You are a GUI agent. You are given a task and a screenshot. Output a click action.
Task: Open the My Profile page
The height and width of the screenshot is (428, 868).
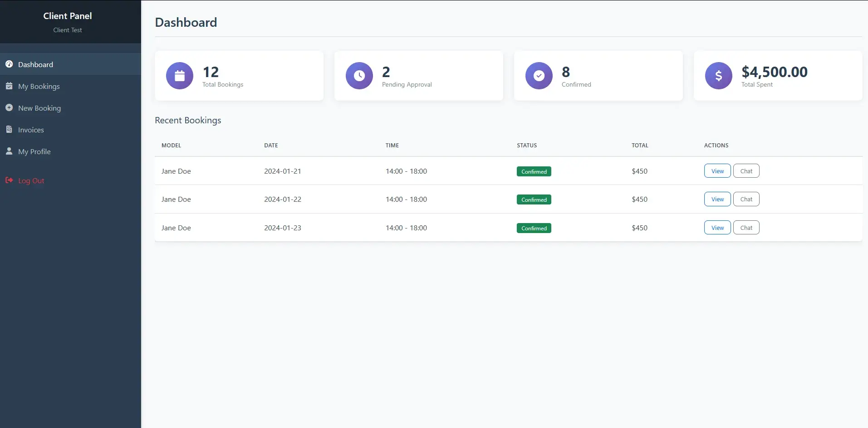pos(34,151)
